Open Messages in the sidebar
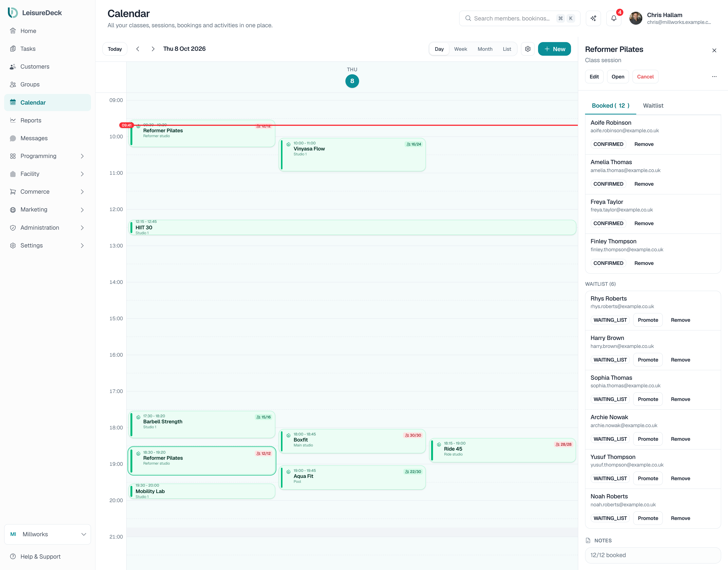 (x=47, y=138)
